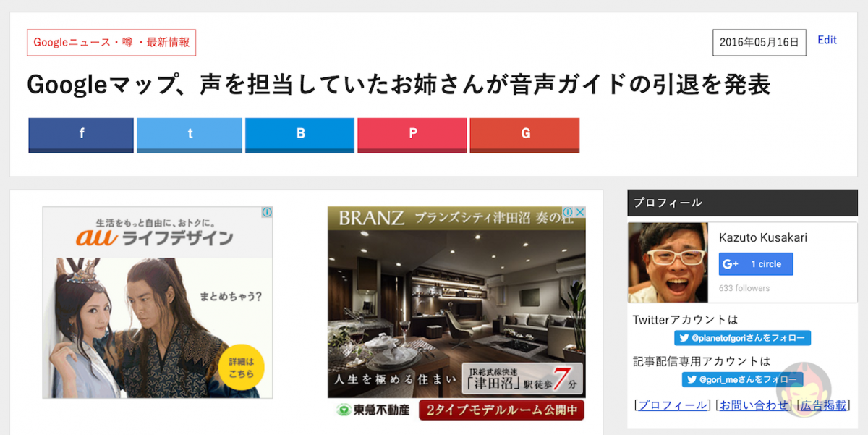This screenshot has width=868, height=435.
Task: Save the article to Pocket (P) button
Action: tap(412, 135)
